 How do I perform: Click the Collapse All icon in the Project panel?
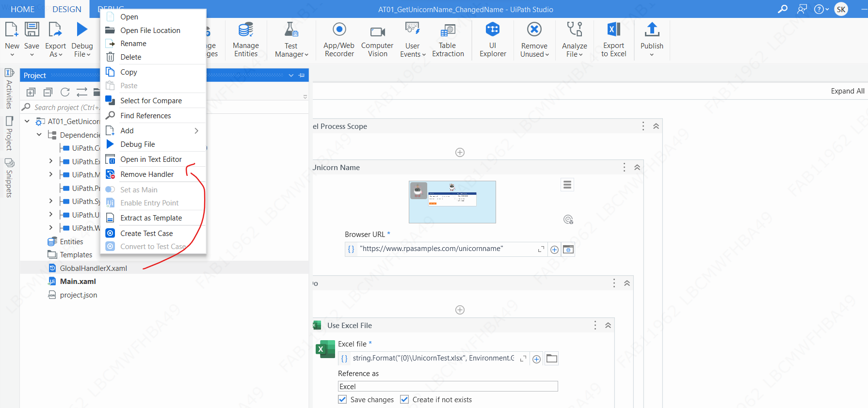click(48, 92)
